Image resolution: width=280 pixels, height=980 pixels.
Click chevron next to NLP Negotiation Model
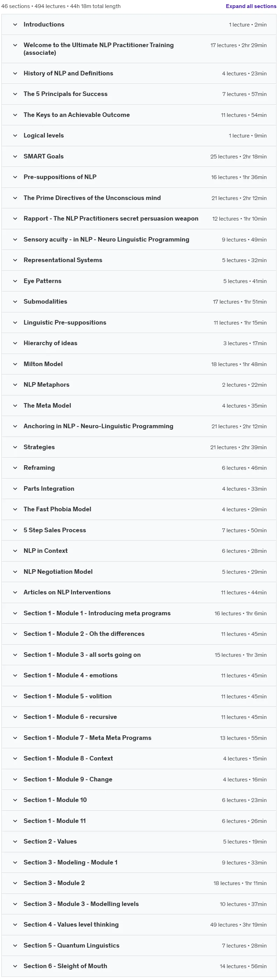[15, 572]
